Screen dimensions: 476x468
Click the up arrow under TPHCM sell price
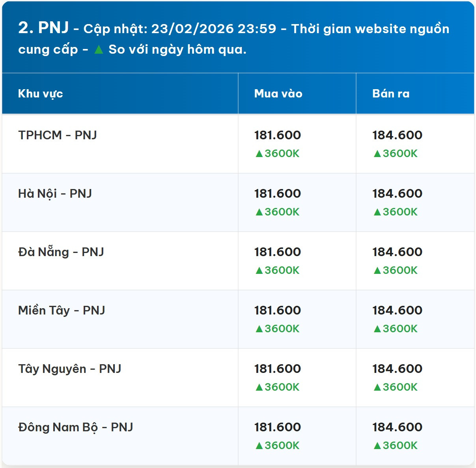[377, 154]
